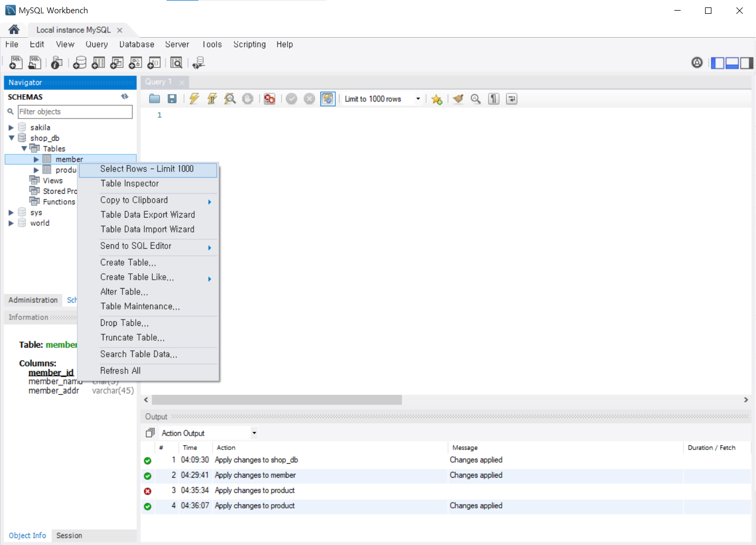Reconnect to DBMS toolbar icon

[x=198, y=63]
